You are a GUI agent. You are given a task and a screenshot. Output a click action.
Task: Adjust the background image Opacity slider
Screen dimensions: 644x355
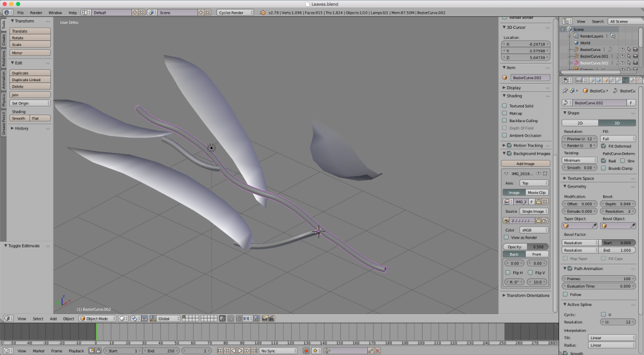525,247
